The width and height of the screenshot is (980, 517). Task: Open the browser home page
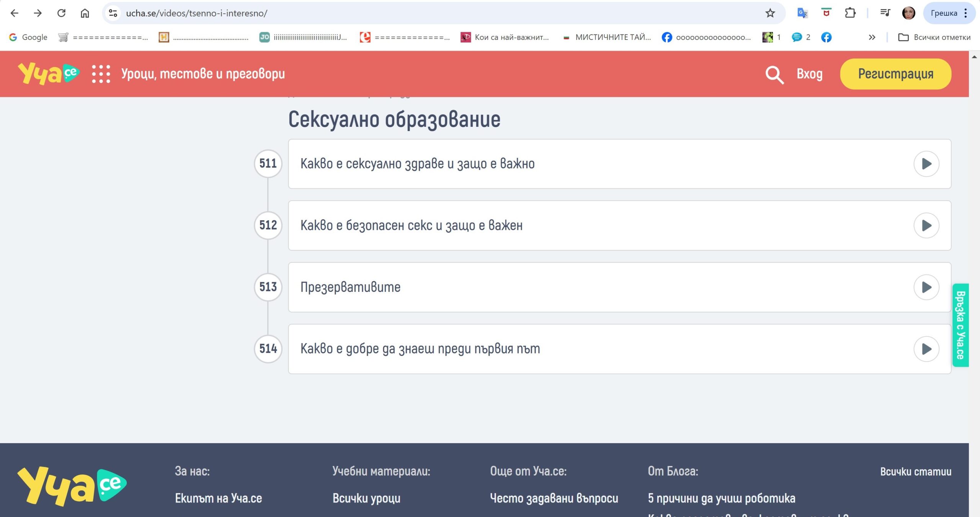(85, 13)
